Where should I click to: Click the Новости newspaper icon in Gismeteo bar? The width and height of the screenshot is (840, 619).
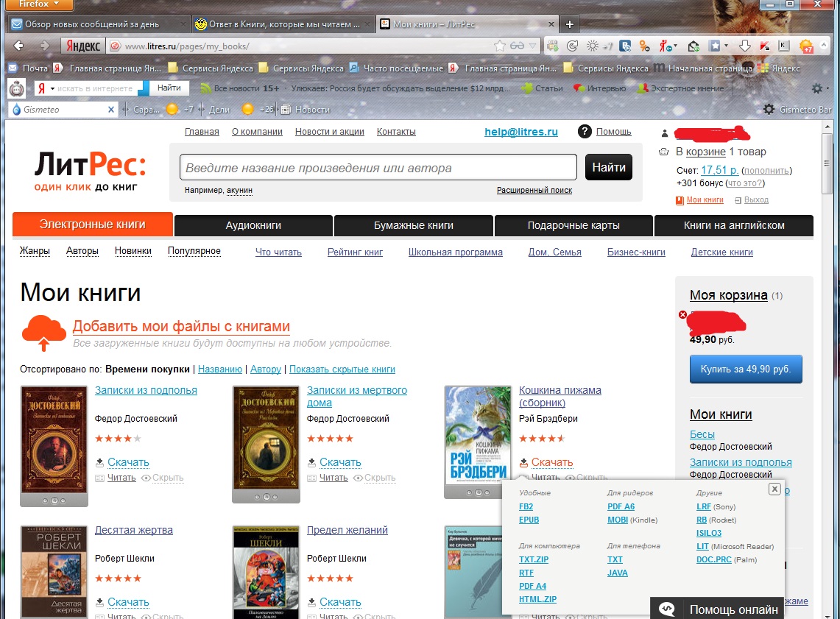286,109
